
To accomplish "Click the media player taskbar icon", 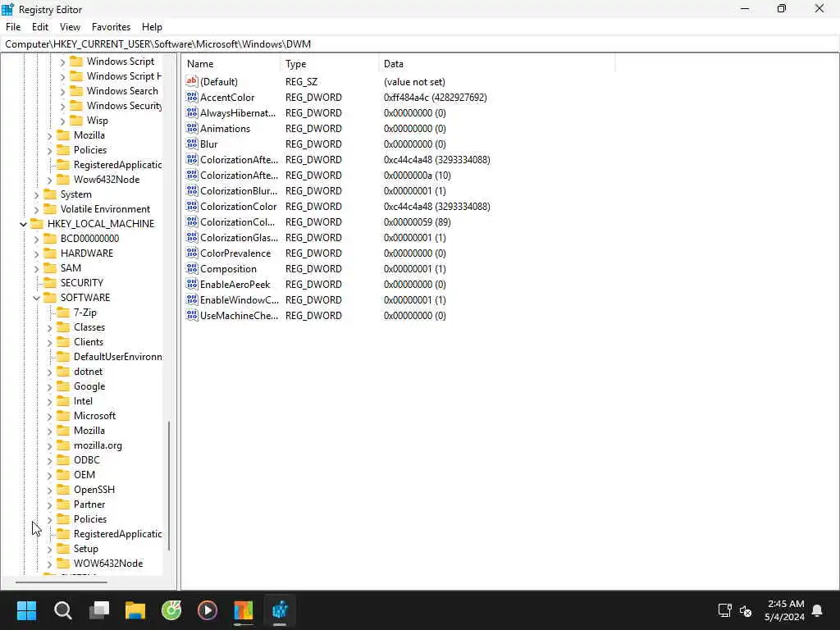I will click(208, 610).
